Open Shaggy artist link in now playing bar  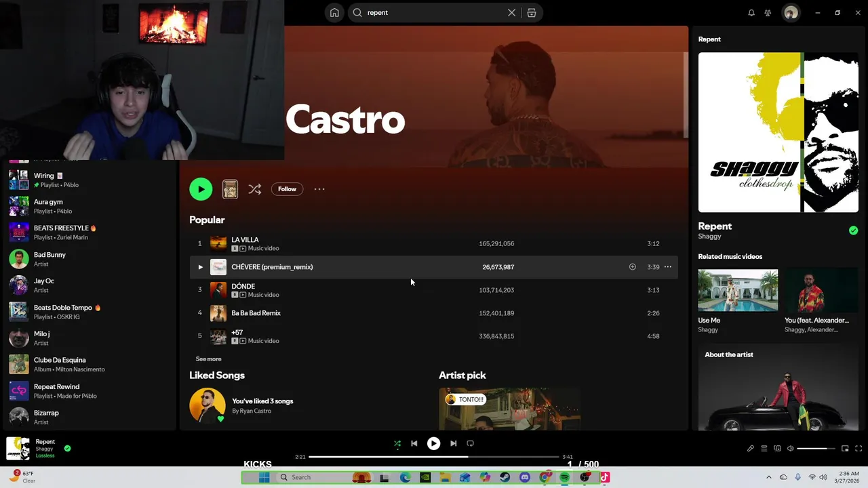[45, 449]
